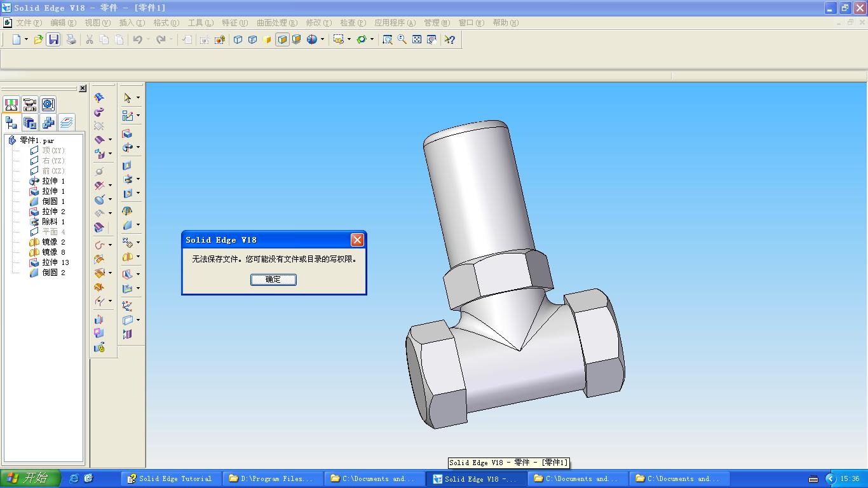Image resolution: width=868 pixels, height=488 pixels.
Task: Switch to Layers EdgeBar tab
Action: pos(66,123)
